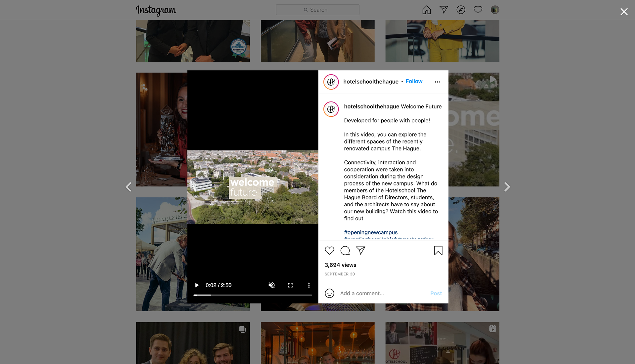Enter fullscreen video mode
Image resolution: width=635 pixels, height=364 pixels.
tap(290, 285)
